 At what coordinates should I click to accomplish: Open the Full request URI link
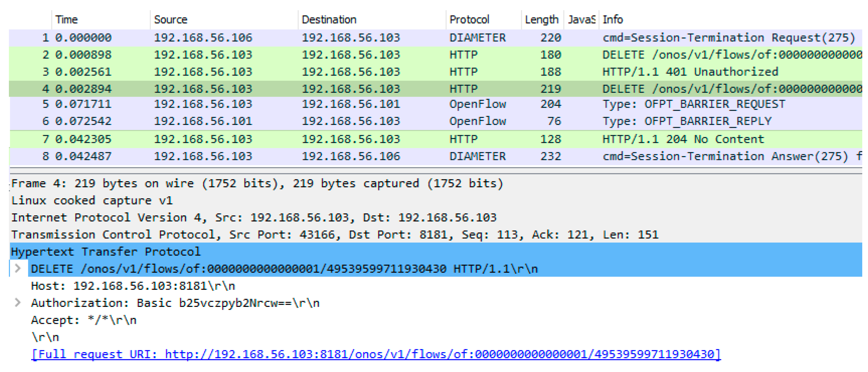coord(375,354)
